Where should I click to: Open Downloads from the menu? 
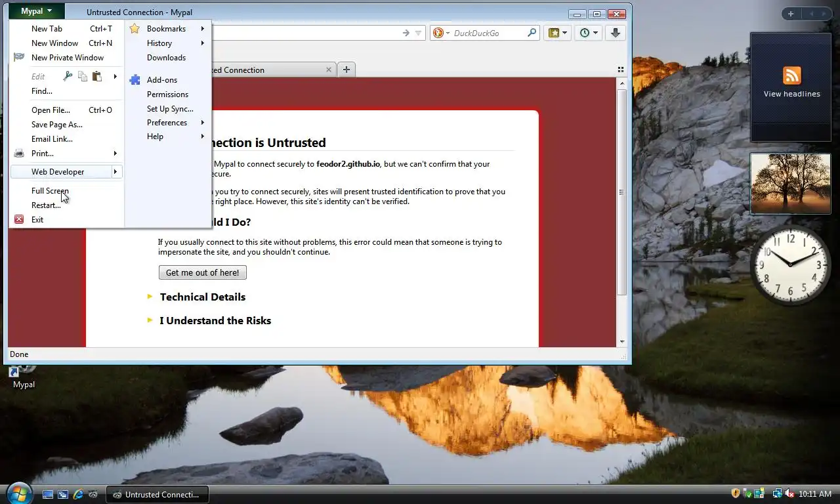click(168, 58)
